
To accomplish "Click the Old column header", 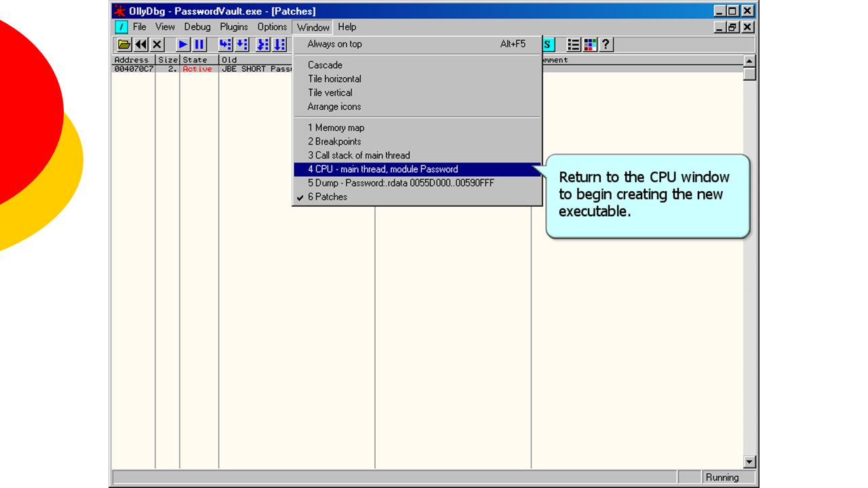I will point(256,60).
